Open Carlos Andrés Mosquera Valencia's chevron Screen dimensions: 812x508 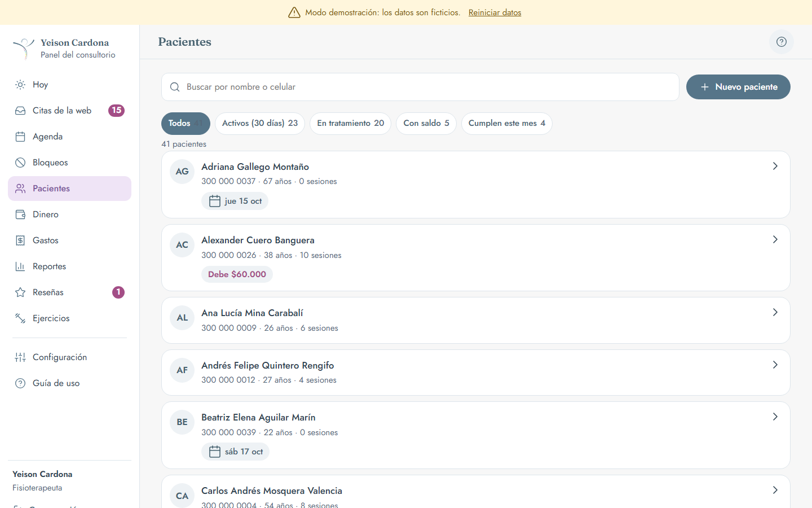775,490
